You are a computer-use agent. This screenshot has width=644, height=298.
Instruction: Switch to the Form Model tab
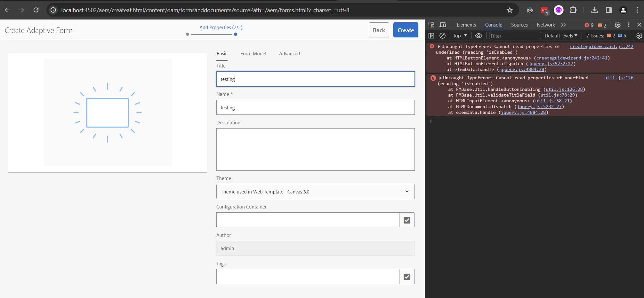253,53
